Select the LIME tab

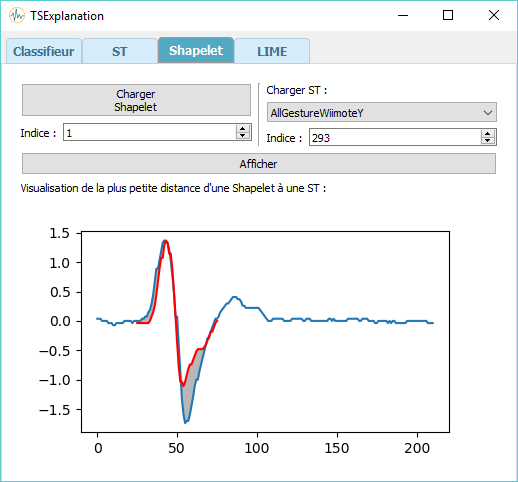[272, 51]
